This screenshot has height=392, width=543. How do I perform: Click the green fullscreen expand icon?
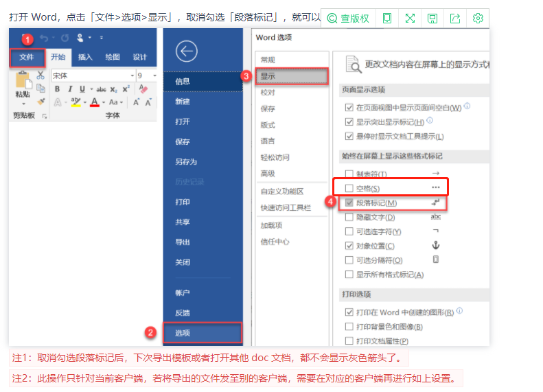(x=410, y=18)
